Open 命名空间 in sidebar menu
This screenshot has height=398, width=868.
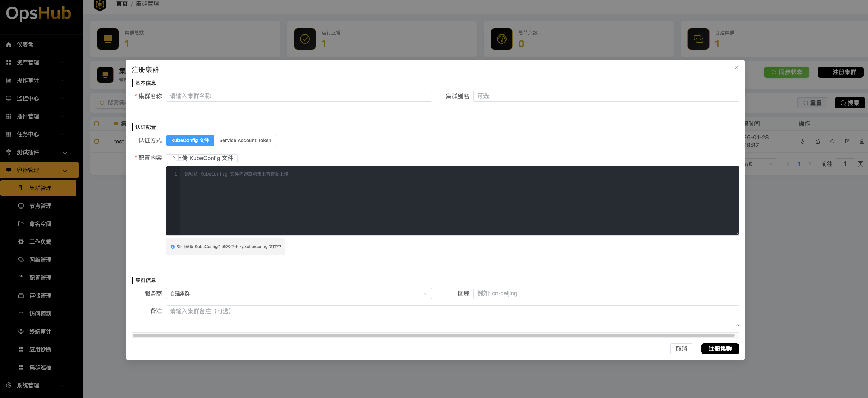click(40, 224)
